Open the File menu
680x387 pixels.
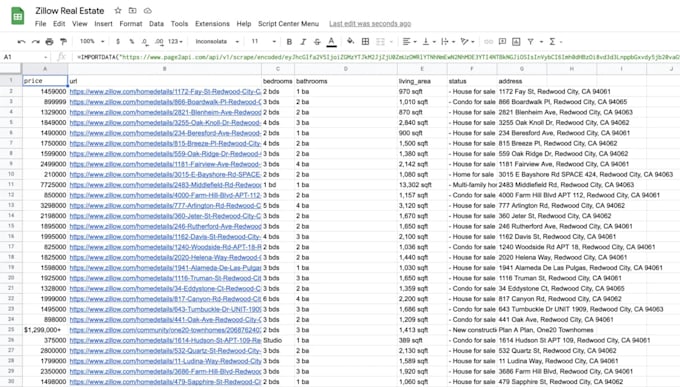[x=40, y=24]
